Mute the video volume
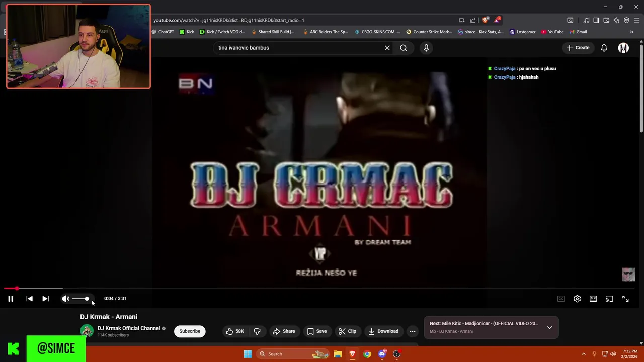 point(65,299)
